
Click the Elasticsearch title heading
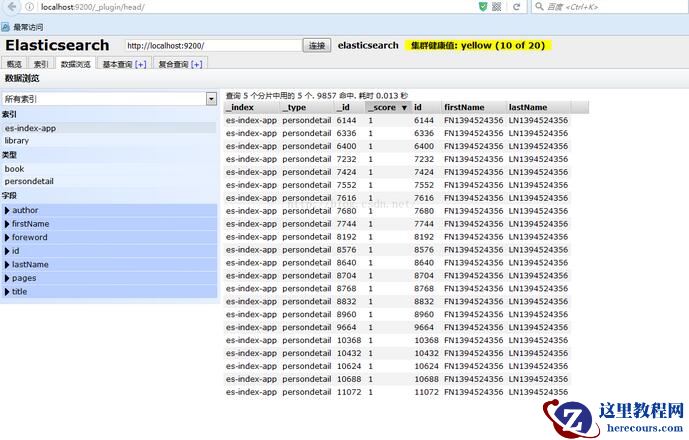tap(57, 45)
